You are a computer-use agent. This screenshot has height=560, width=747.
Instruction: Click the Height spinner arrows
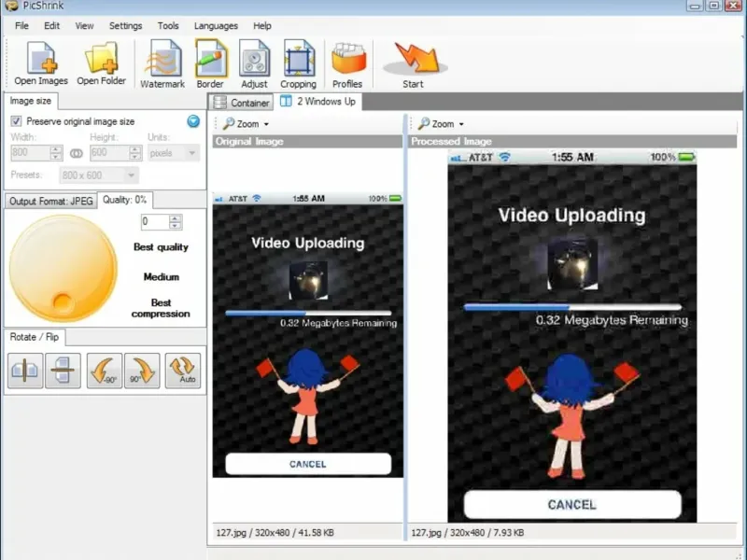(x=135, y=153)
